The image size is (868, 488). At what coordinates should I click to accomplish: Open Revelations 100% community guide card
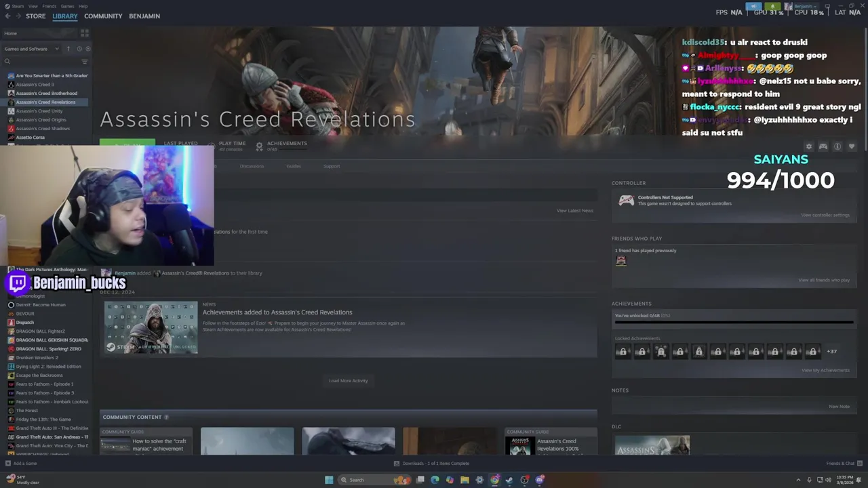551,442
